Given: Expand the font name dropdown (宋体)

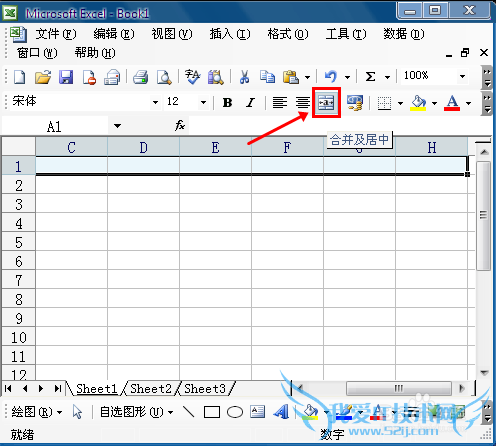Looking at the screenshot, I should coord(155,103).
